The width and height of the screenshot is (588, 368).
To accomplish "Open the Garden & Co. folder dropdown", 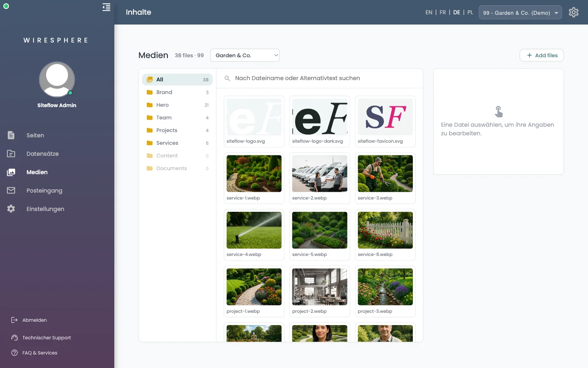I will click(x=245, y=55).
